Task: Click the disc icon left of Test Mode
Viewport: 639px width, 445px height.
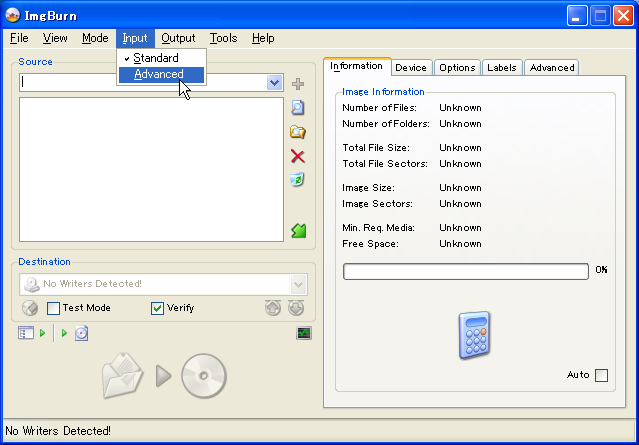Action: click(30, 308)
